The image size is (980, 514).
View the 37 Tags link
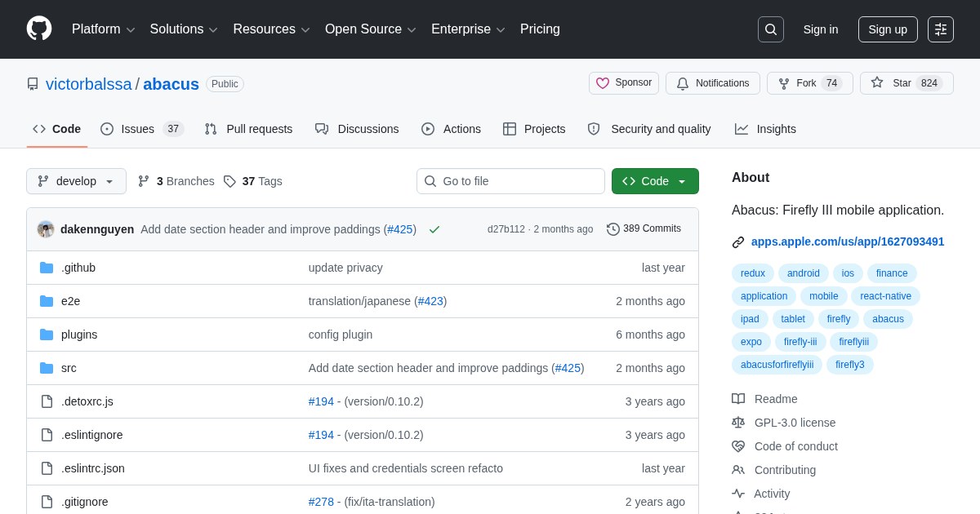(x=253, y=181)
